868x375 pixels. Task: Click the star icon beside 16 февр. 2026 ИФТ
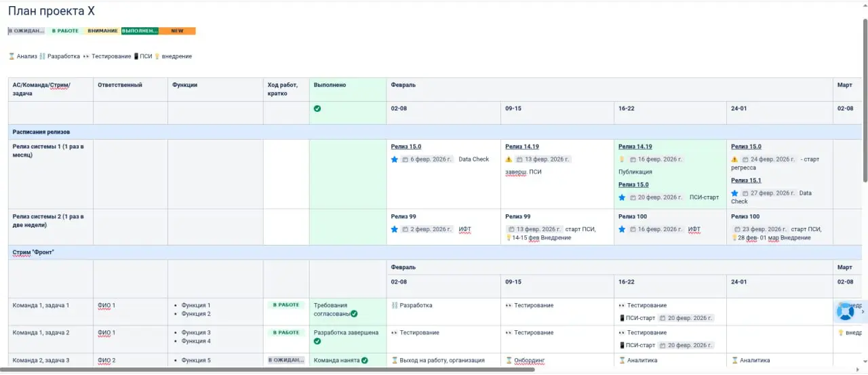click(622, 229)
